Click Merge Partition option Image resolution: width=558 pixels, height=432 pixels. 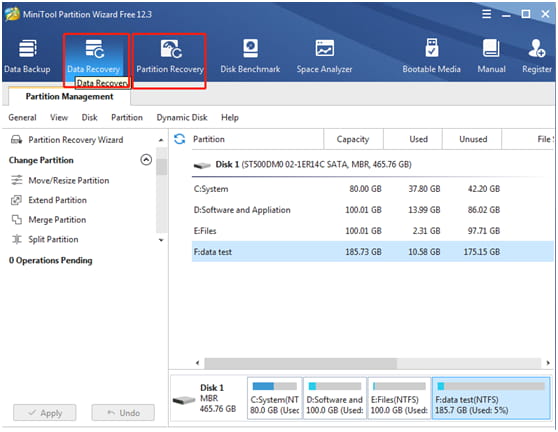[57, 220]
